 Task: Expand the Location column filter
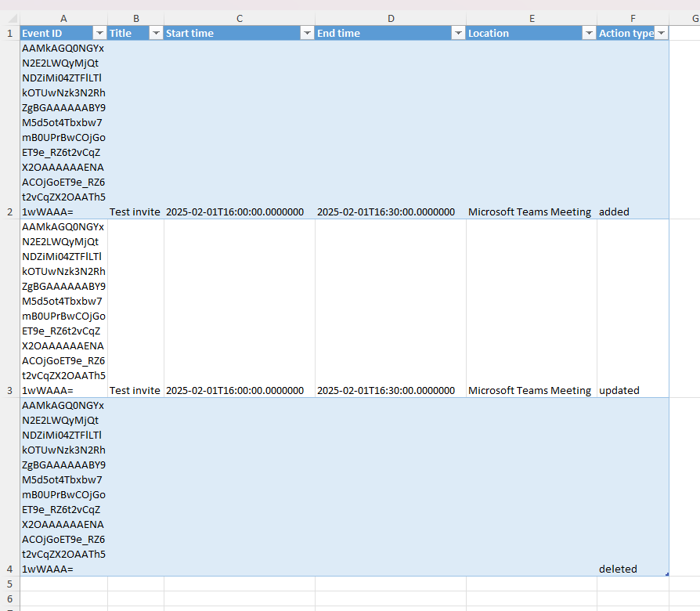[589, 34]
